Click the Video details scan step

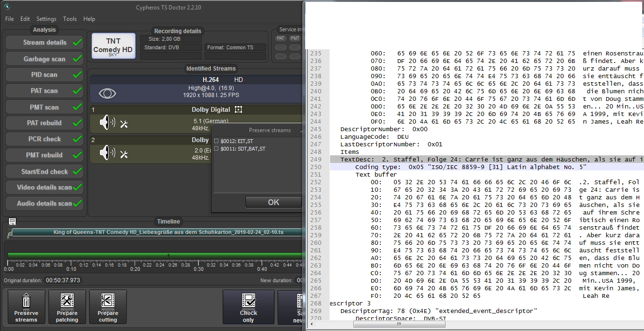pyautogui.click(x=45, y=188)
